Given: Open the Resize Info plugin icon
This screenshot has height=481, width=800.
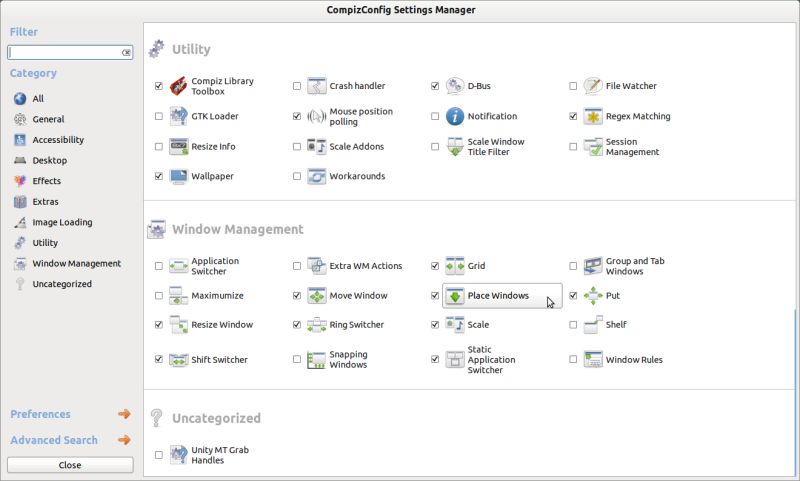Looking at the screenshot, I should pyautogui.click(x=179, y=146).
